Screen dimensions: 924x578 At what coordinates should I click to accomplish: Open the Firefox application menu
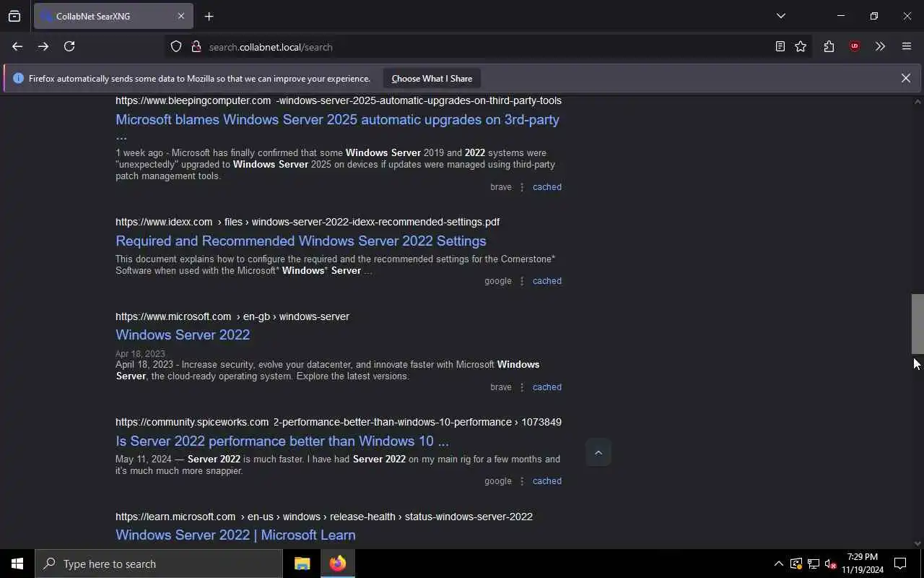point(907,46)
